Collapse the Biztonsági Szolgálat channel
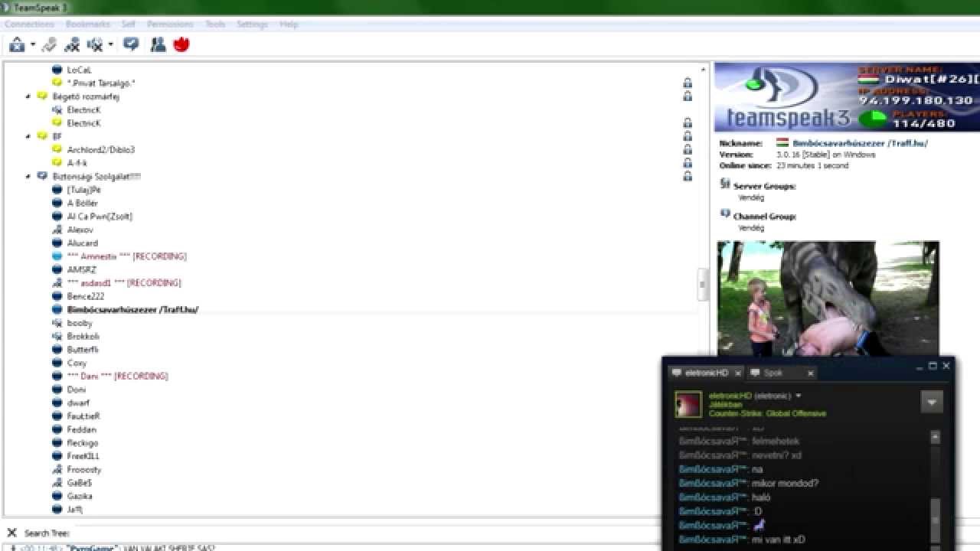This screenshot has width=980, height=551. point(28,176)
